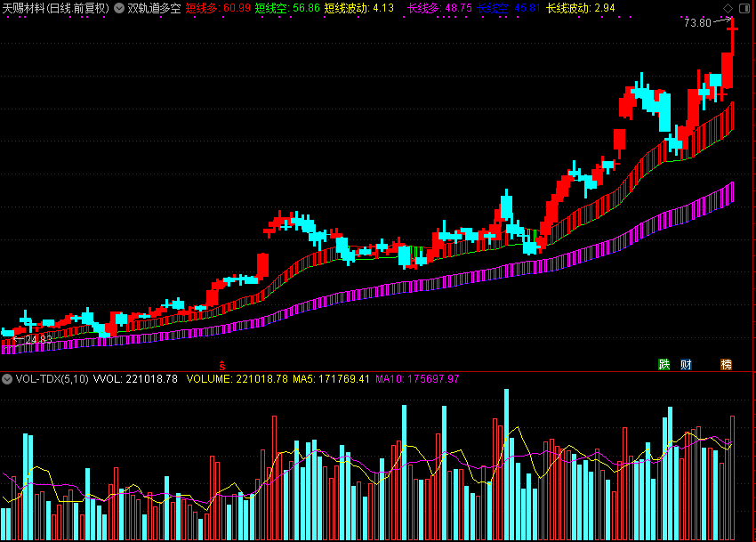Click the MA5: 171769.41 readout
Screen dimensions: 756x542
330,379
